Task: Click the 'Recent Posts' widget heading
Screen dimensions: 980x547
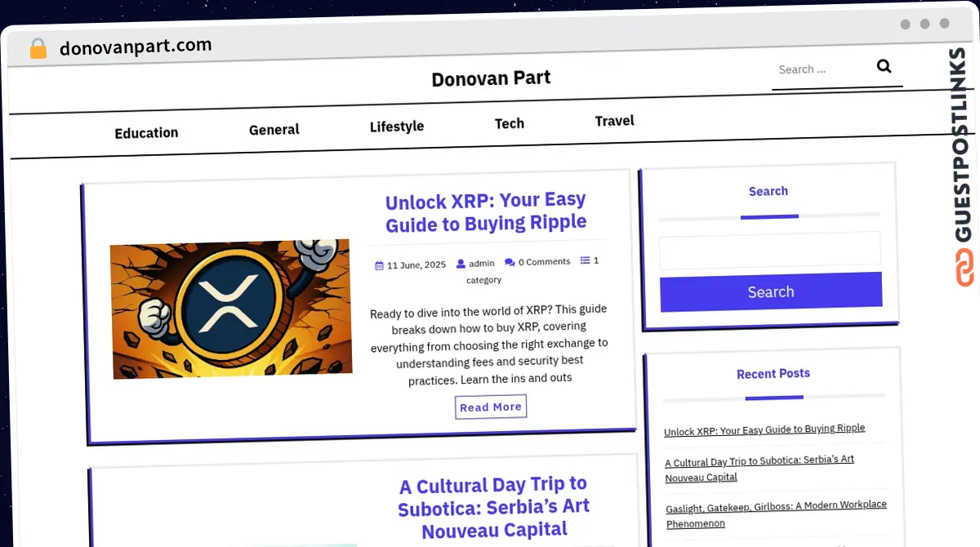Action: [773, 373]
